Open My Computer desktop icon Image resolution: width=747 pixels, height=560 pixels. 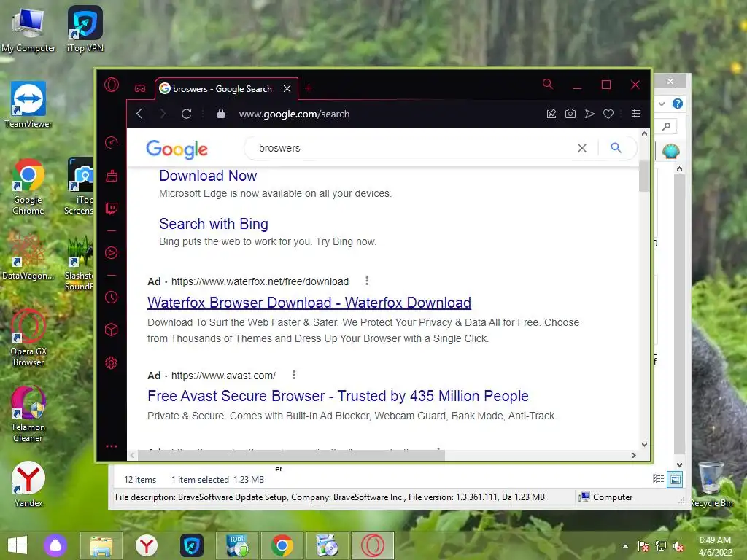pyautogui.click(x=28, y=30)
